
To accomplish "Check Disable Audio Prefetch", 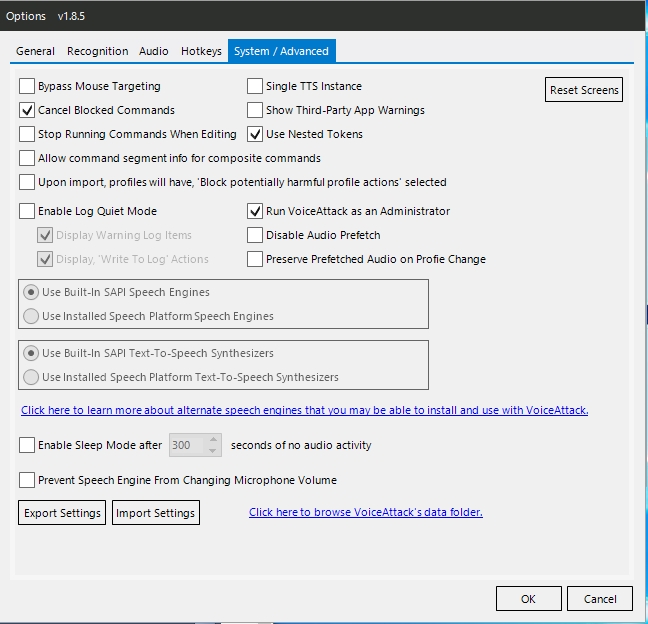I will pos(255,235).
